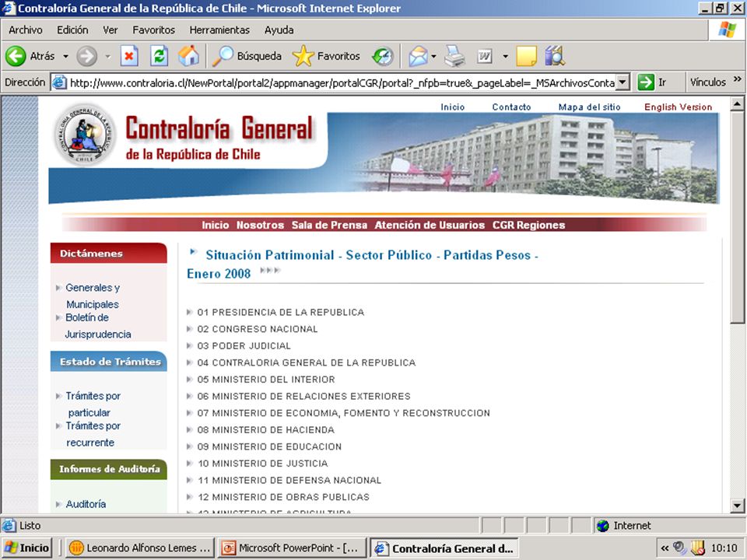Open Trámites por particular link
This screenshot has width=747, height=560.
pos(93,404)
